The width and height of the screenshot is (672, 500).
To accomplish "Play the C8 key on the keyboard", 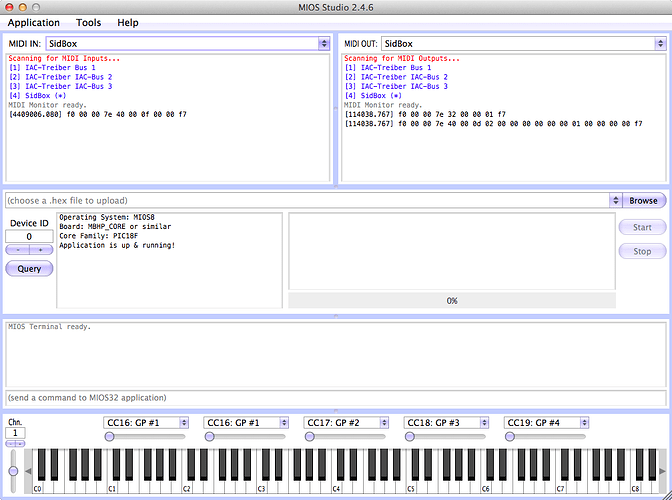I will coord(635,488).
